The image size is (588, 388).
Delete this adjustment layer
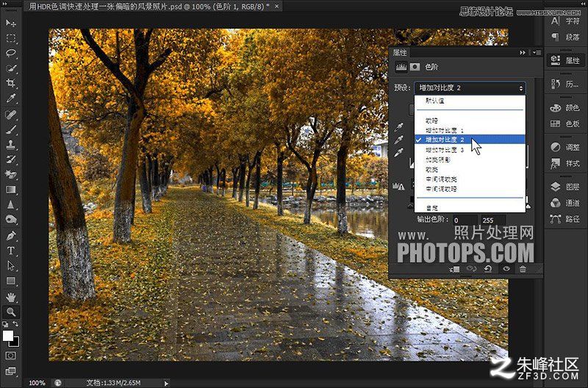pyautogui.click(x=523, y=269)
